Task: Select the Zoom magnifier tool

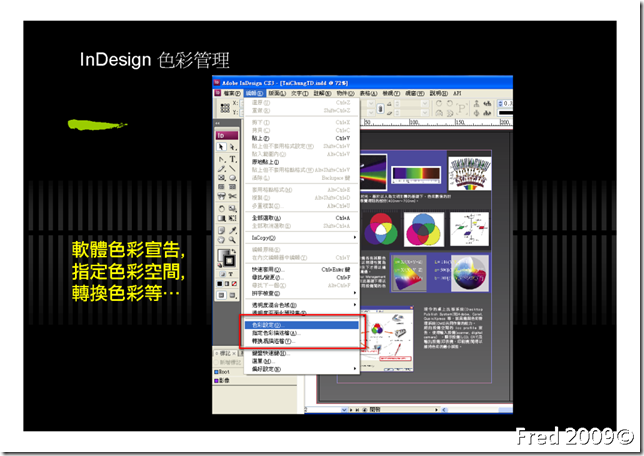Action: pyautogui.click(x=233, y=240)
